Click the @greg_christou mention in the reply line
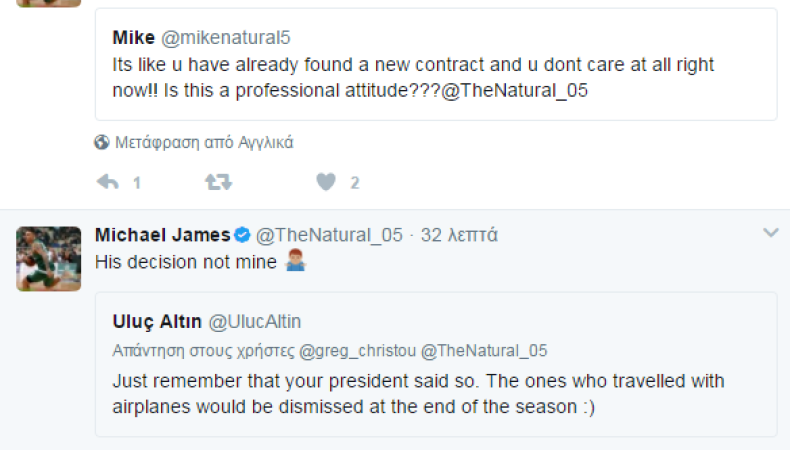This screenshot has height=450, width=790. coord(355,351)
